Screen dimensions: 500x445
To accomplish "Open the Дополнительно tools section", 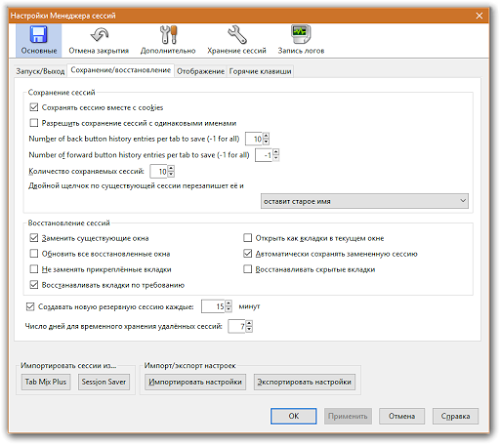I will tap(168, 40).
